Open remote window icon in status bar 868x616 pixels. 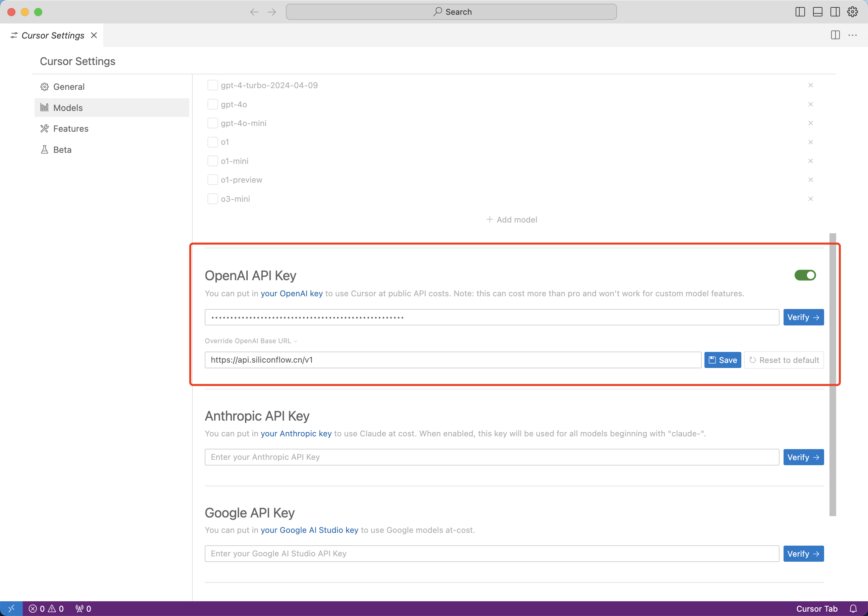tap(11, 608)
